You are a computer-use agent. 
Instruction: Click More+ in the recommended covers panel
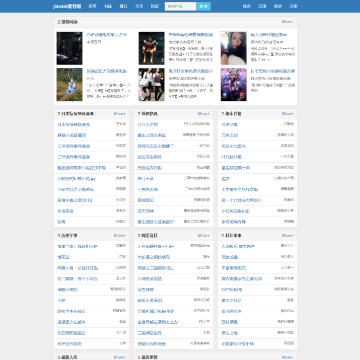pyautogui.click(x=287, y=22)
